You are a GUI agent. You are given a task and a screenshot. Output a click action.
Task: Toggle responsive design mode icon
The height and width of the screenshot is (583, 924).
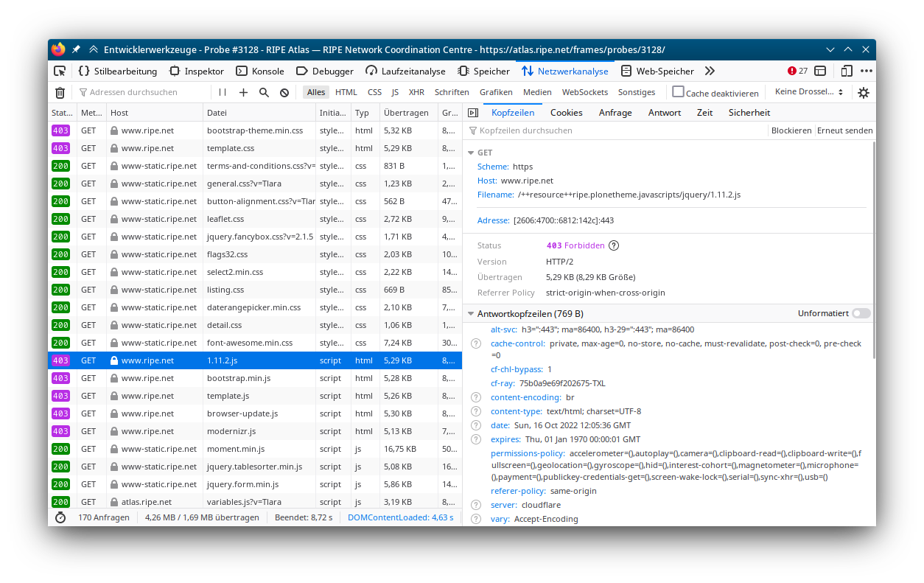click(x=847, y=71)
